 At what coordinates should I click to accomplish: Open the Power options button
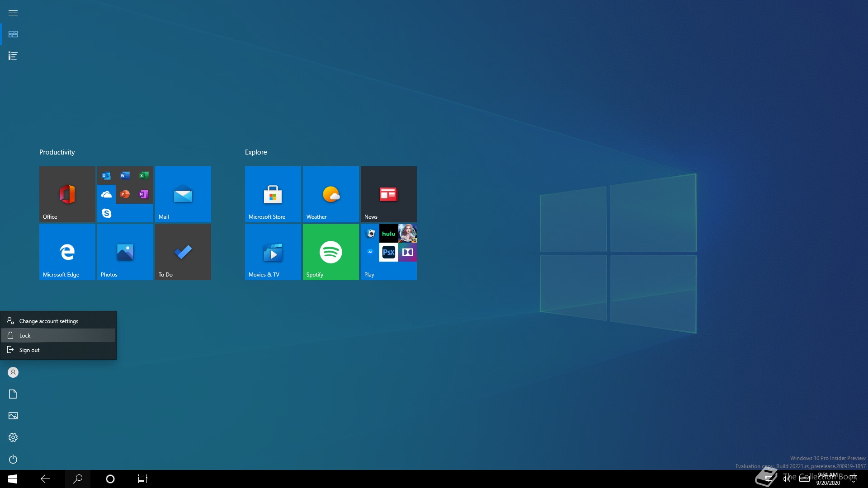tap(13, 459)
